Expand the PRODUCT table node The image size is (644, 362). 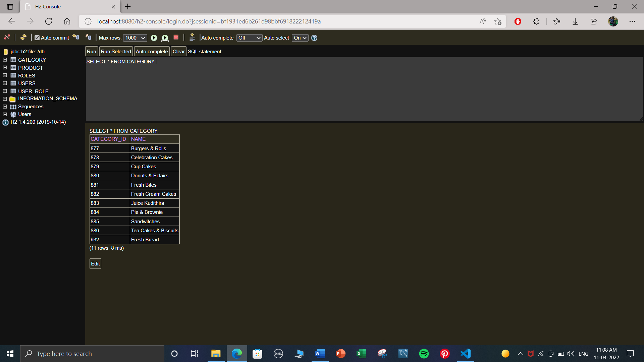(5, 67)
